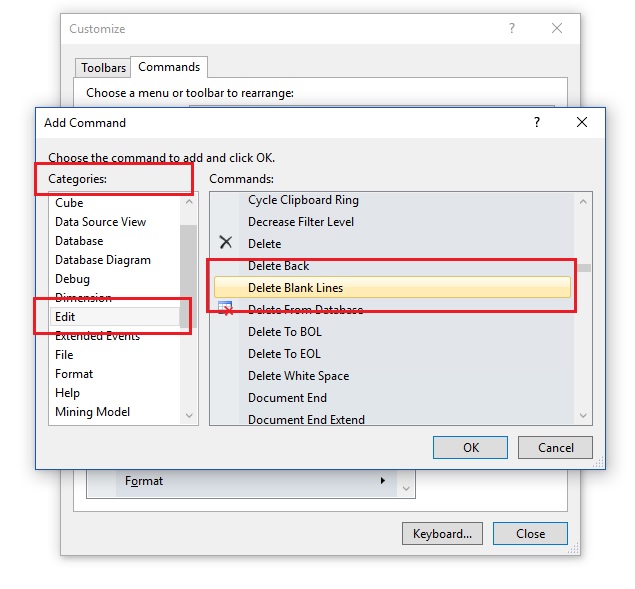Confirm with the OK button
This screenshot has width=635, height=589.
(x=470, y=447)
